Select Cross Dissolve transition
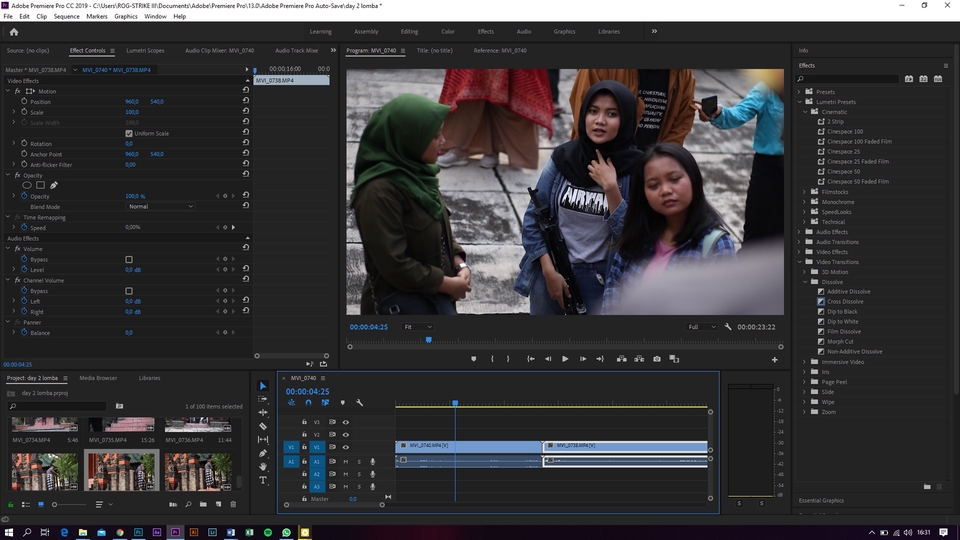 tap(845, 301)
